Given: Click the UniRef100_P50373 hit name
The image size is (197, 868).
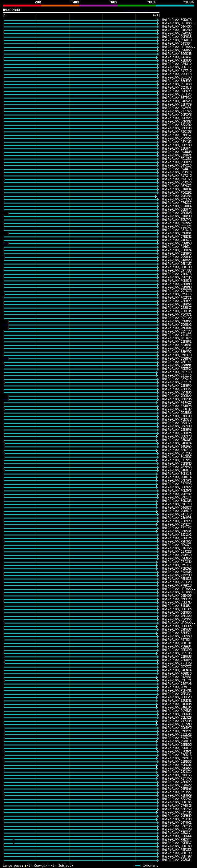Looking at the screenshot, I should [177, 355].
